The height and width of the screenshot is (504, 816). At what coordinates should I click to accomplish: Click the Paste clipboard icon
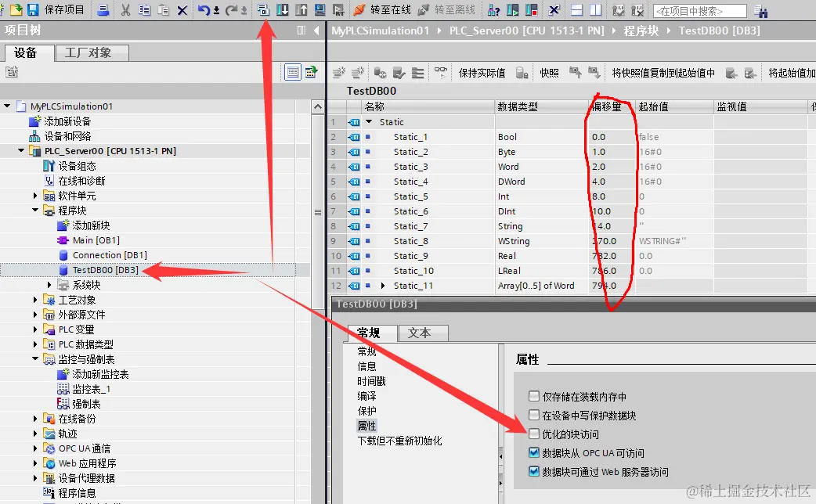[x=164, y=9]
